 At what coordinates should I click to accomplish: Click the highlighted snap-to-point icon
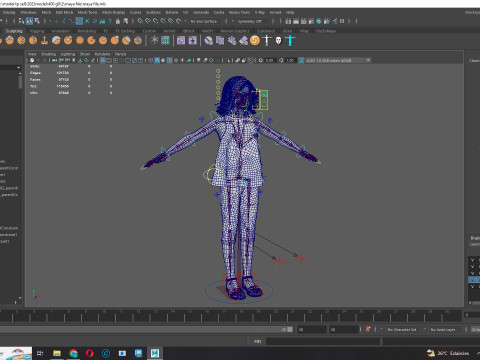[x=79, y=21]
